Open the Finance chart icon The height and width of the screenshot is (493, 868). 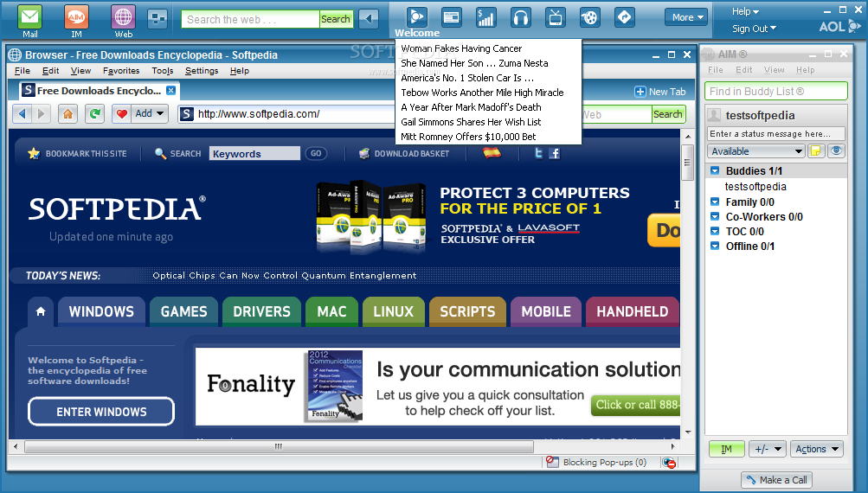(485, 17)
